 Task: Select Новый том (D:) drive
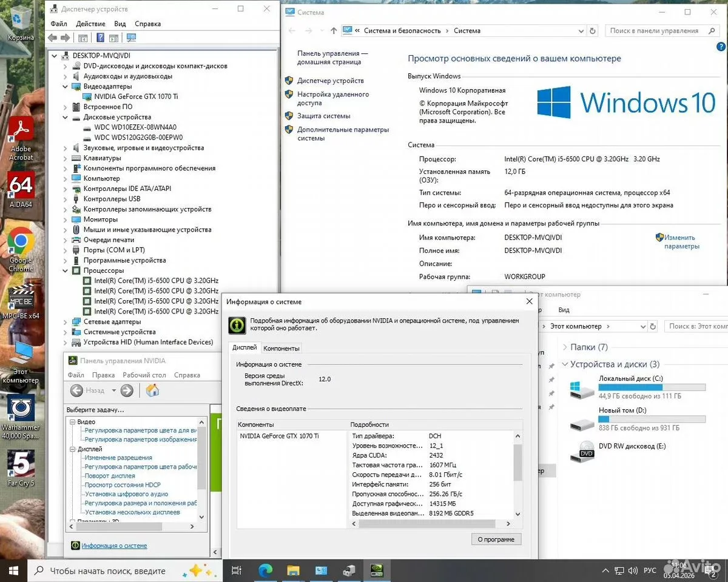pos(637,420)
